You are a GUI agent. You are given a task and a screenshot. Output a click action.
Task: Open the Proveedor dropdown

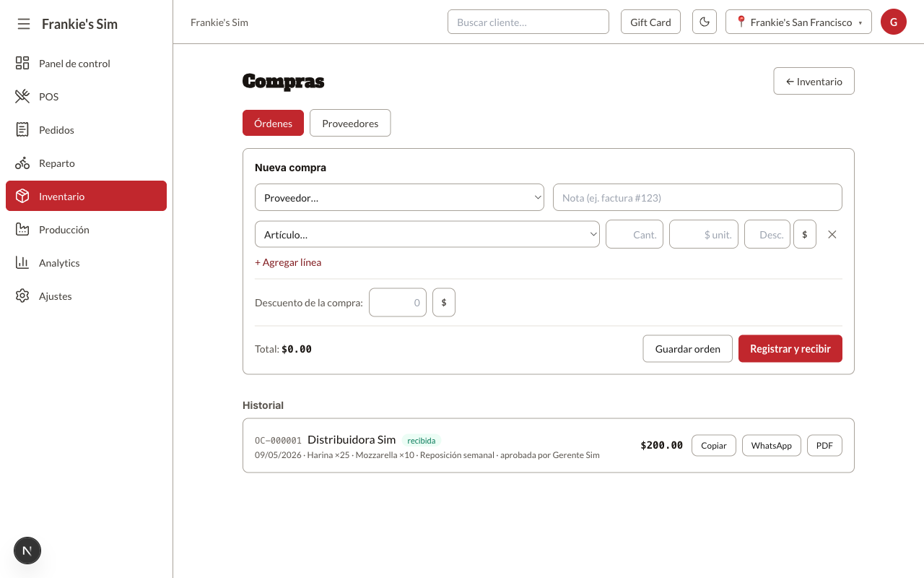(x=399, y=197)
